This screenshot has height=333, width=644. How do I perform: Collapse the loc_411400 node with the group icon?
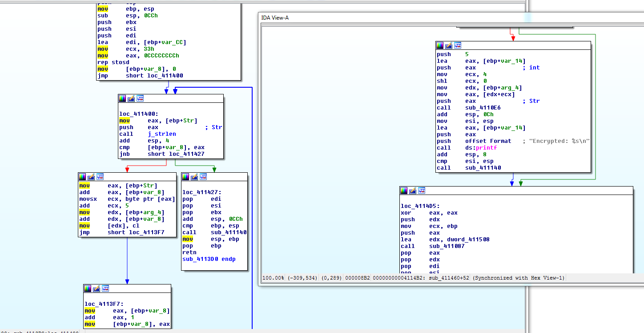click(x=140, y=98)
